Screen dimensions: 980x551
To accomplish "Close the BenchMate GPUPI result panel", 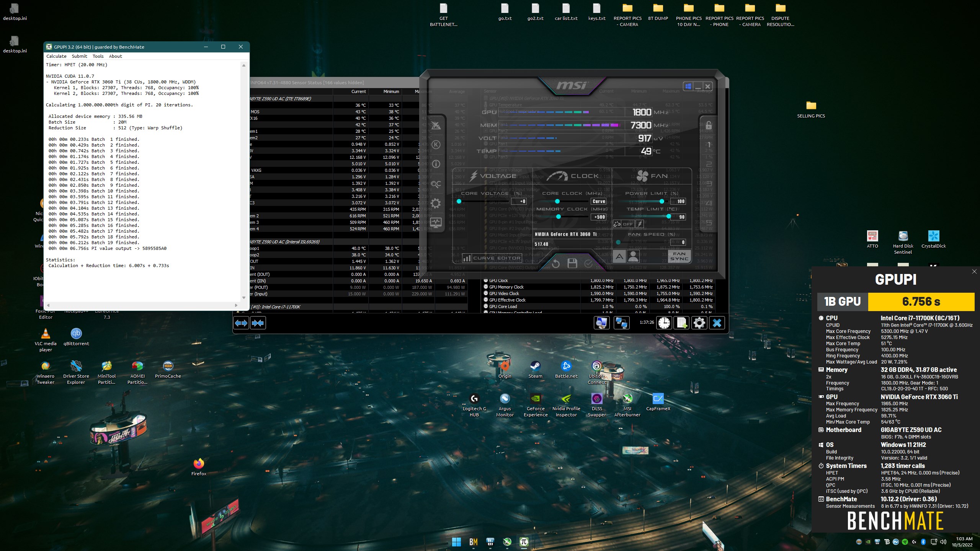I will tap(974, 271).
